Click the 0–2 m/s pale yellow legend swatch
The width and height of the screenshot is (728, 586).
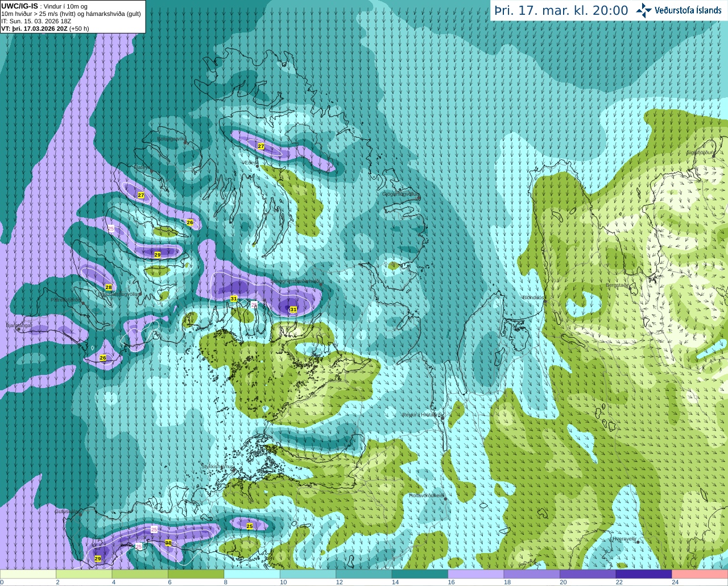tap(28, 574)
